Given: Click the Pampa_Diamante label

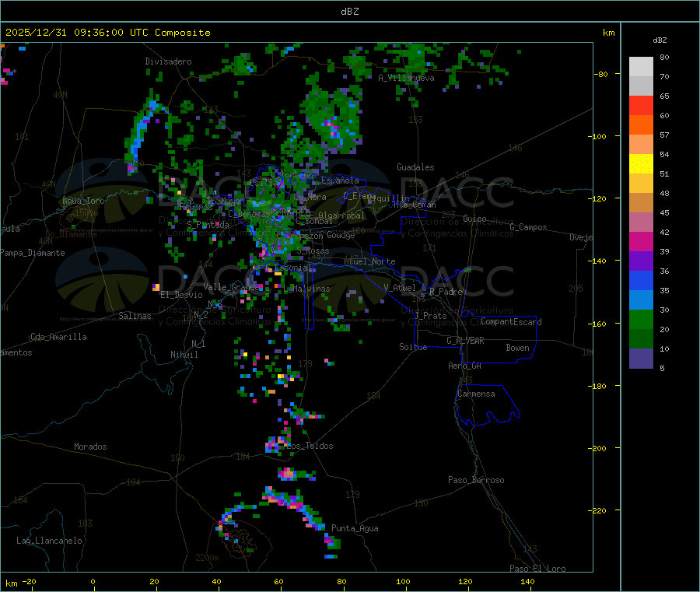Looking at the screenshot, I should point(33,253).
